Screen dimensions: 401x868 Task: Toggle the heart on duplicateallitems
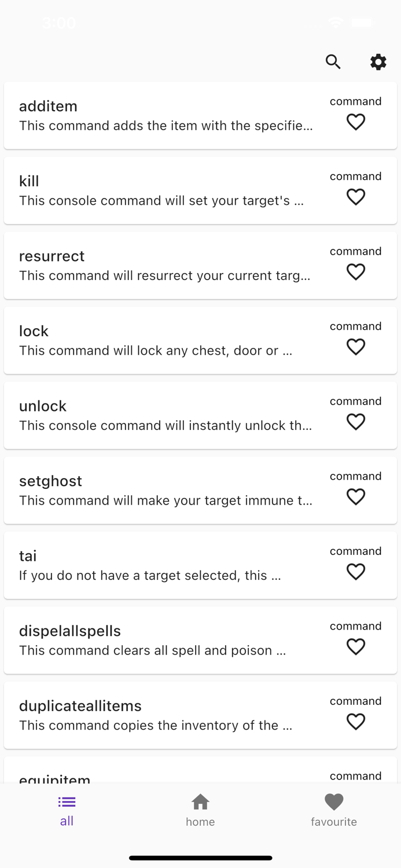click(x=356, y=722)
